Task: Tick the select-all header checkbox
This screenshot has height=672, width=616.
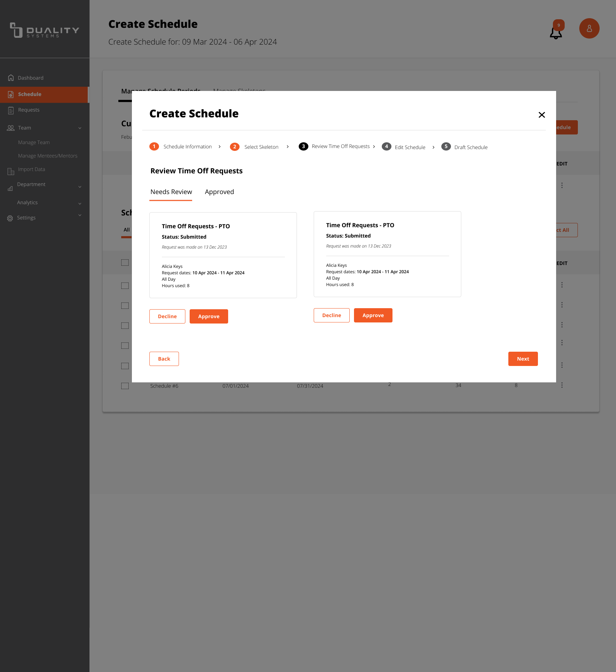Action: (125, 263)
